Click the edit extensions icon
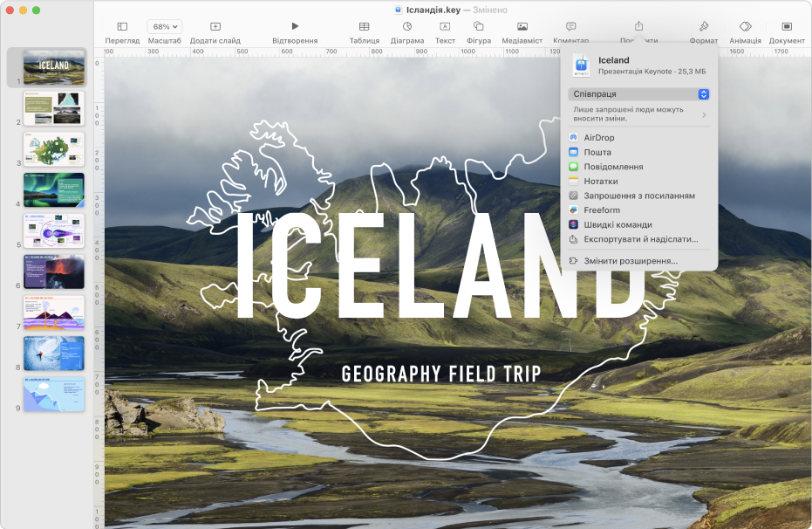Screen dimensions: 812x529 point(573,261)
